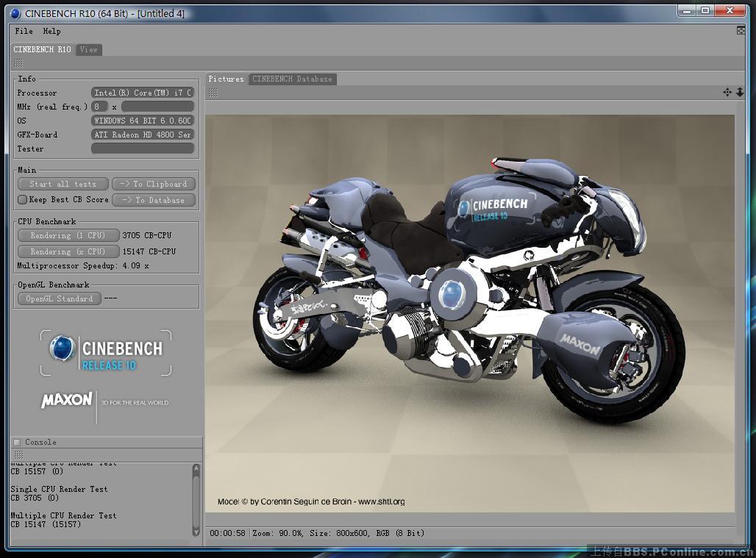
Task: Maximize the CINEBENCH window
Action: pos(705,10)
